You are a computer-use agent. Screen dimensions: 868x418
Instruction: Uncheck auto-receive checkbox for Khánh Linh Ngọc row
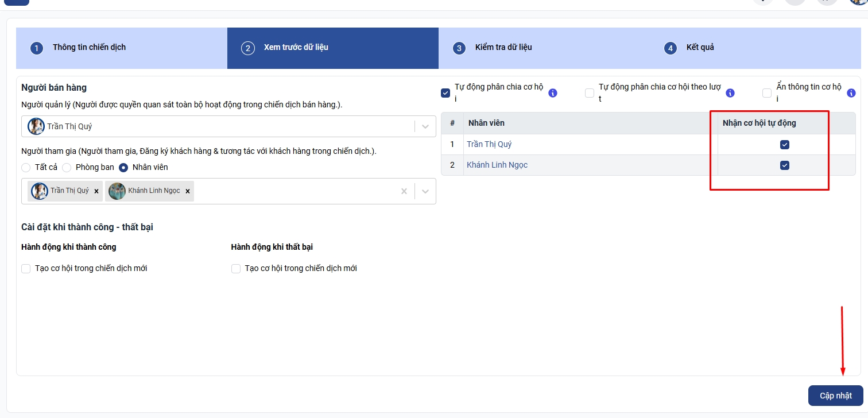pyautogui.click(x=785, y=165)
